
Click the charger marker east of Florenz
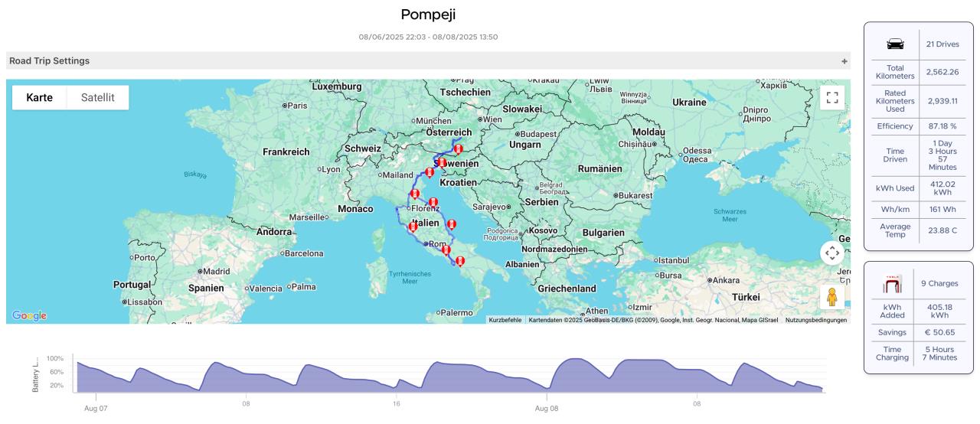pos(433,203)
